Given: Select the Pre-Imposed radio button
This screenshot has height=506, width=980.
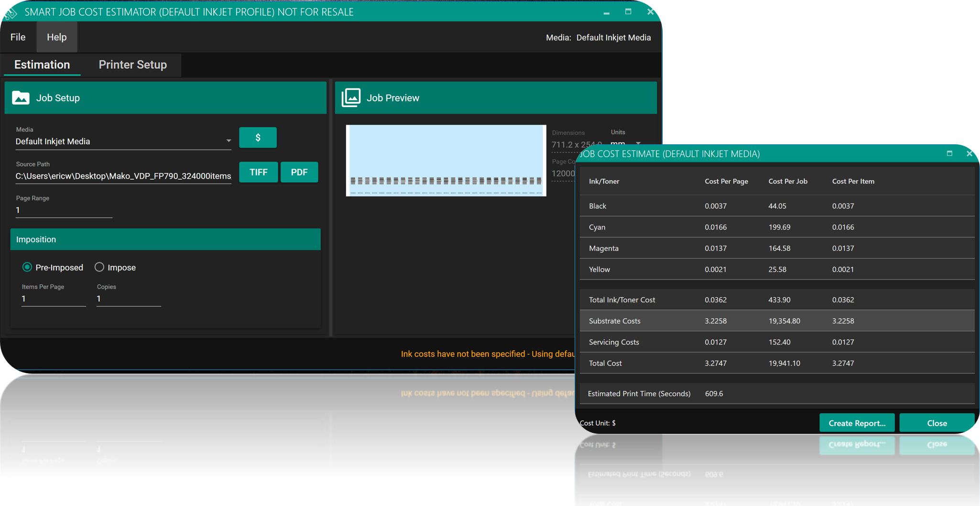Looking at the screenshot, I should coord(27,267).
